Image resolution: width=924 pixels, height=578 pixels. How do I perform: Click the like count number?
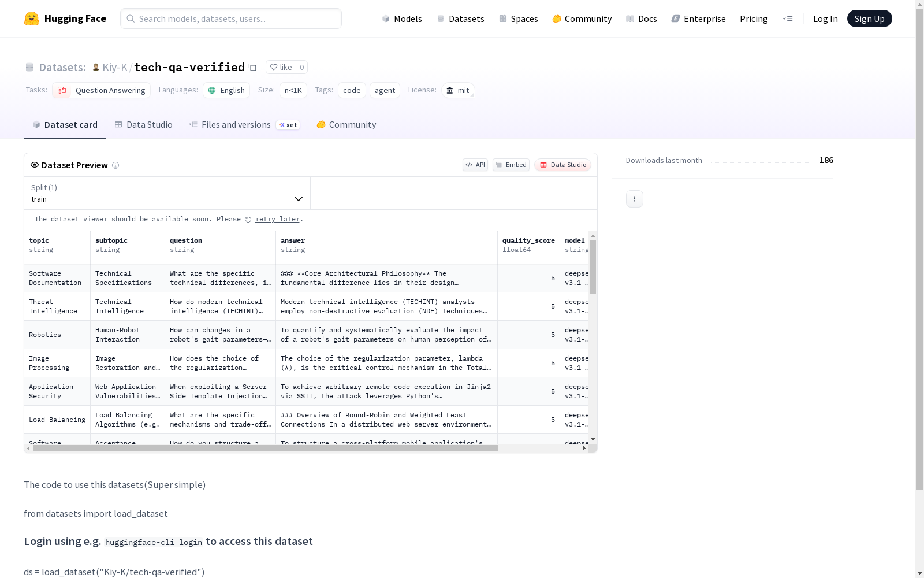(301, 67)
